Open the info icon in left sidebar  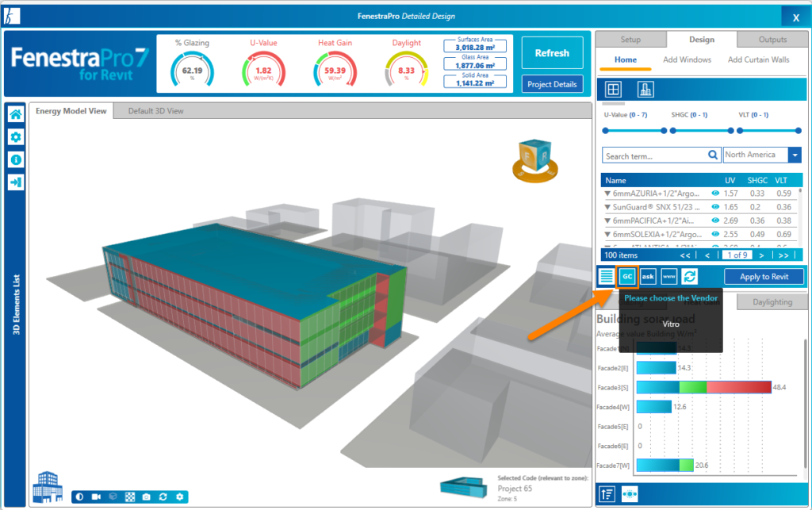pos(16,160)
